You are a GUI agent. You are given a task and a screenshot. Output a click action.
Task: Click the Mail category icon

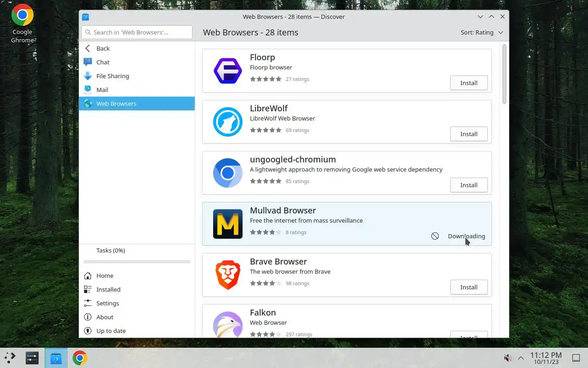[88, 90]
